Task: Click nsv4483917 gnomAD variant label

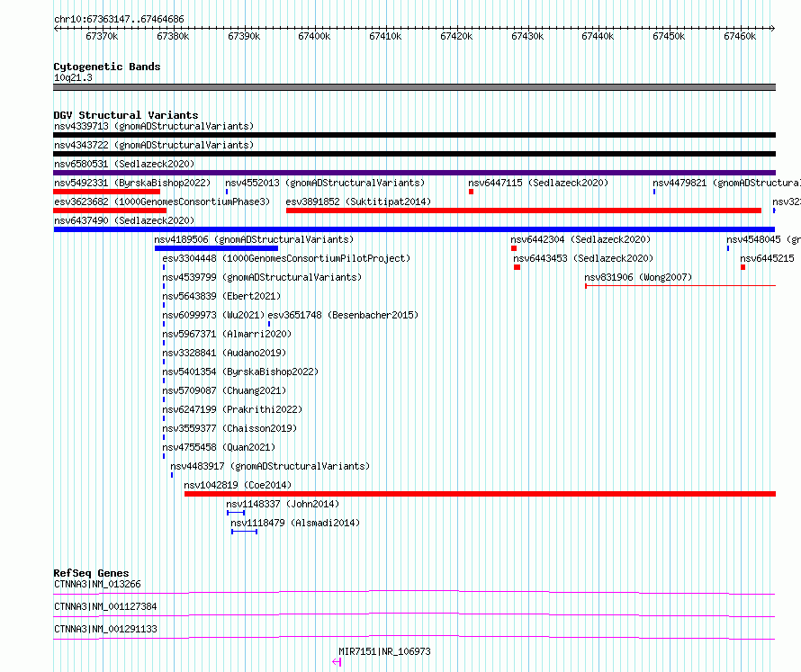Action: coord(270,466)
